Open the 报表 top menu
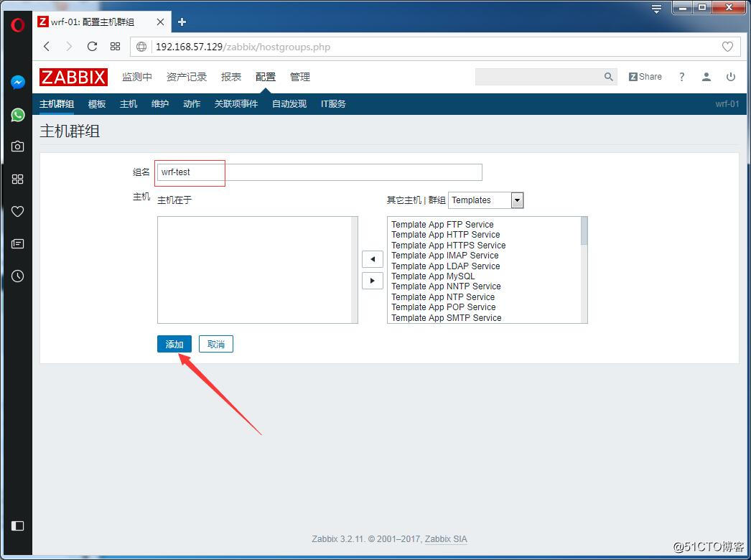Viewport: 751px width, 560px height. tap(231, 77)
